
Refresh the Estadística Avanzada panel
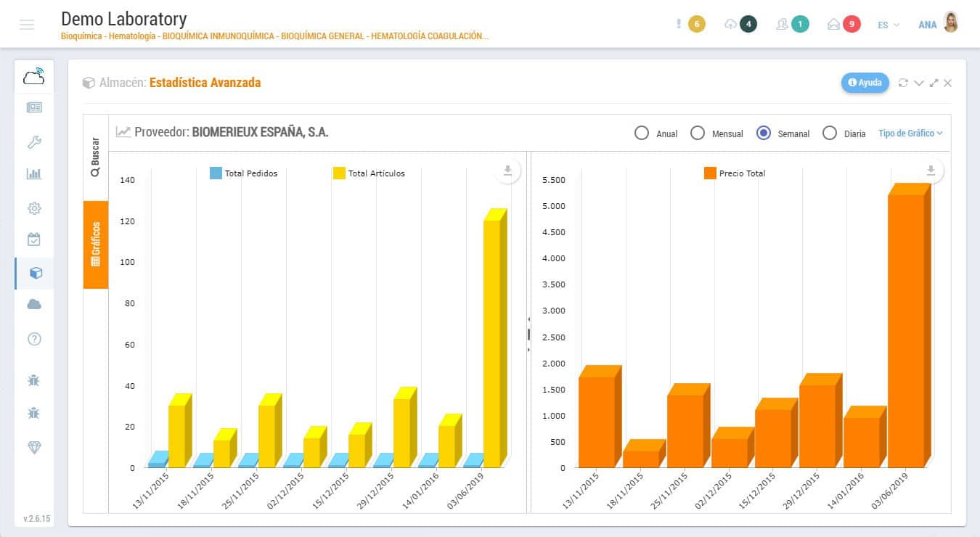point(903,83)
